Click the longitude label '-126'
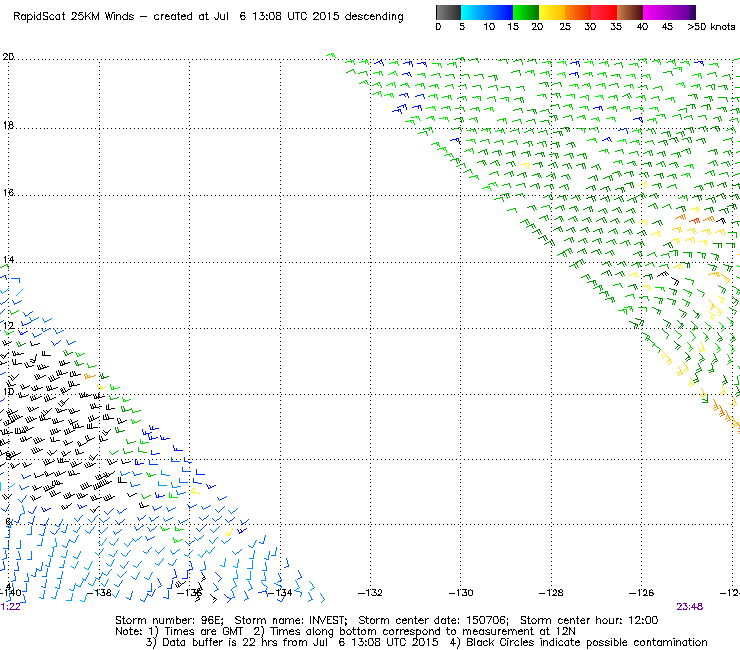Screen dimensions: 740x650 [641, 592]
